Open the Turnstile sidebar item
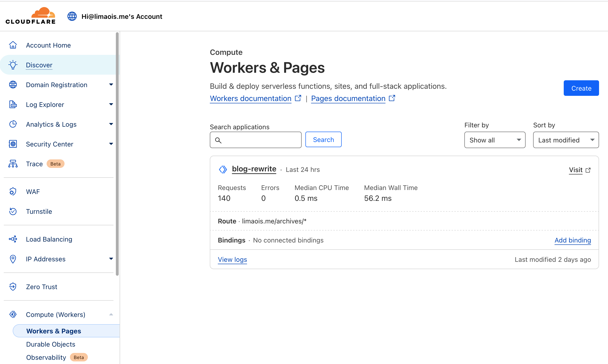 39,211
